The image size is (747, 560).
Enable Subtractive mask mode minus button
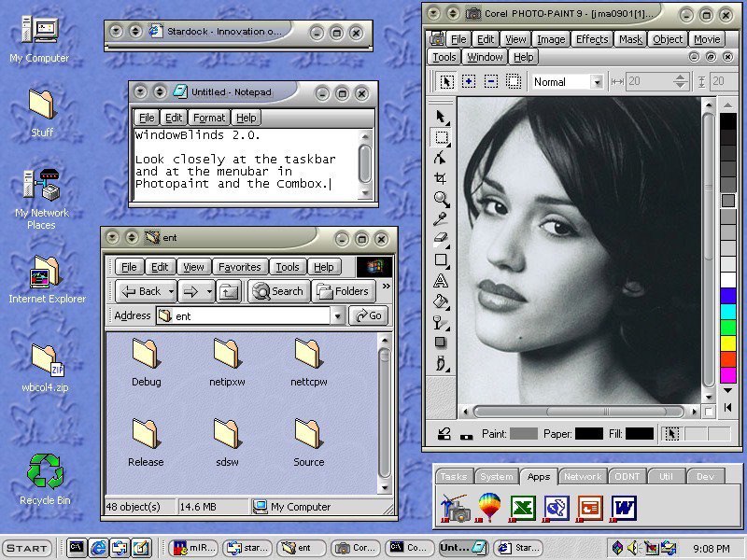pos(491,82)
